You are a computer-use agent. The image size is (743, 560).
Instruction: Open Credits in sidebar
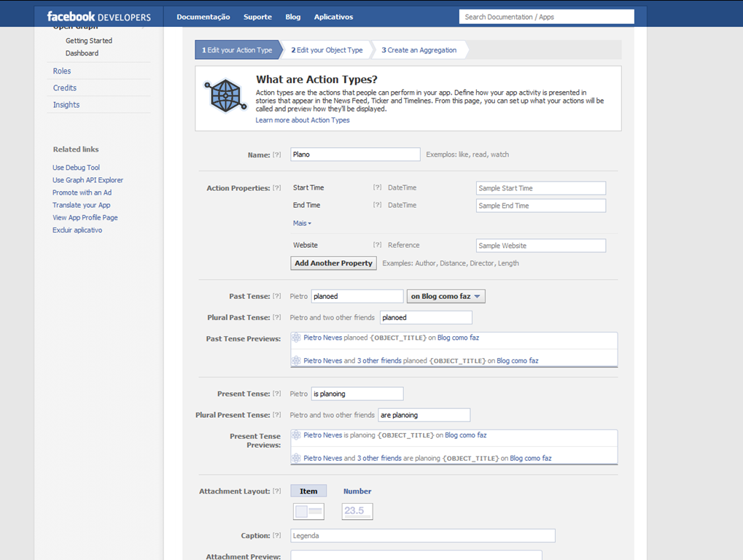coord(64,87)
